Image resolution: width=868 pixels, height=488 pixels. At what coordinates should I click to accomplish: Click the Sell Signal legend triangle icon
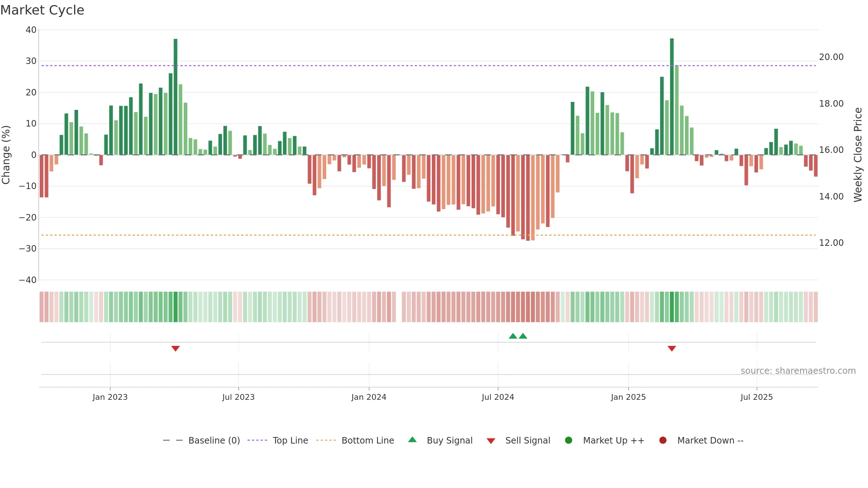(x=491, y=441)
